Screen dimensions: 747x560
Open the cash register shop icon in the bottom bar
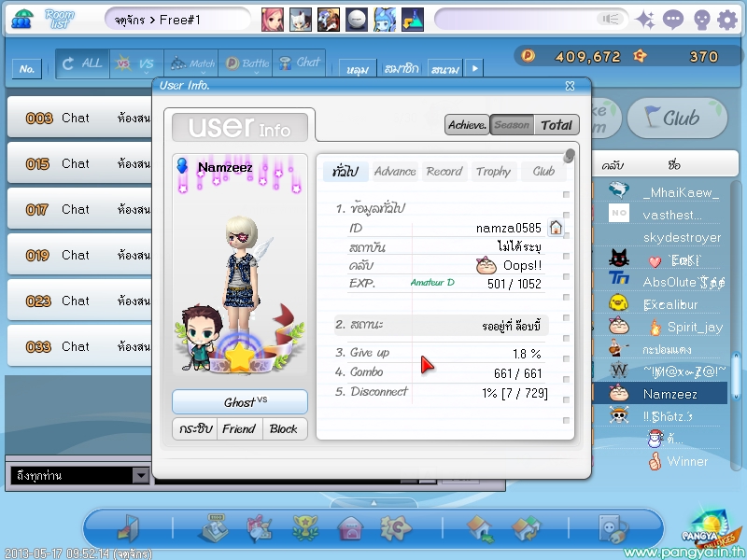coord(213,527)
